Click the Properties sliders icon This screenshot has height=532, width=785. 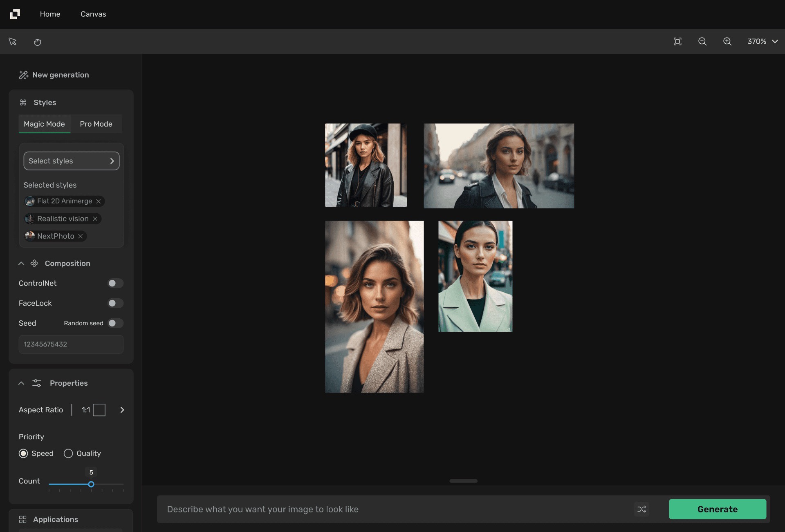37,383
